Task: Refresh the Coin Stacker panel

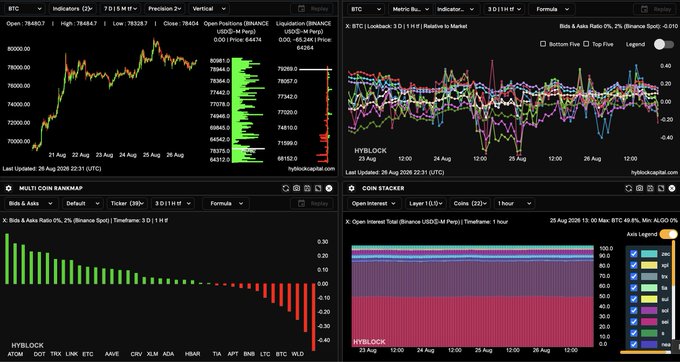Action: coord(628,188)
